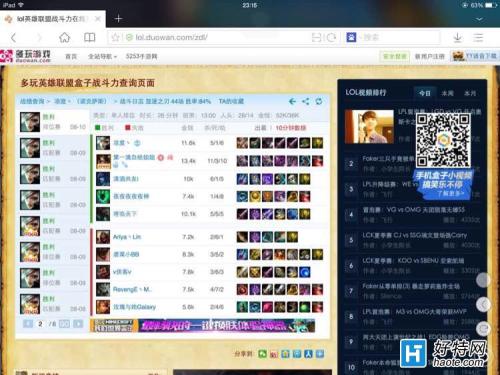Open the browser hamburger menu
Image resolution: width=500 pixels, height=375 pixels.
point(478,37)
